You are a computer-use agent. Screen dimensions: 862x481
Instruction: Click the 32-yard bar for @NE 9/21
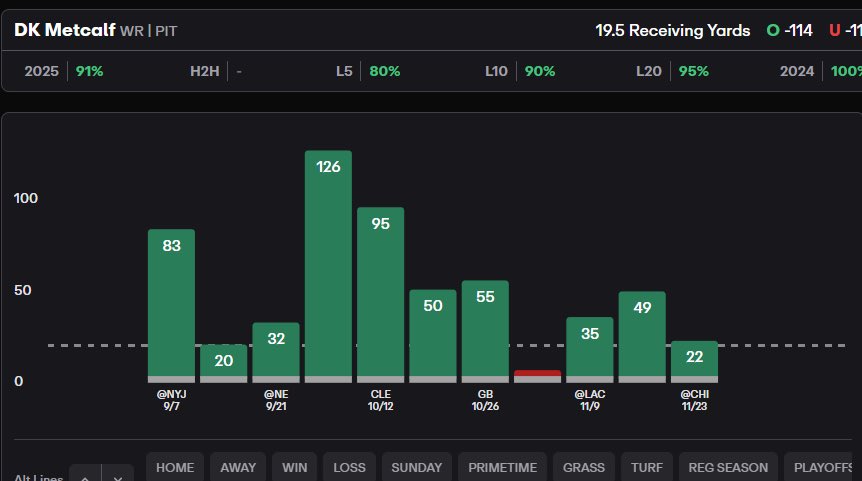point(276,352)
